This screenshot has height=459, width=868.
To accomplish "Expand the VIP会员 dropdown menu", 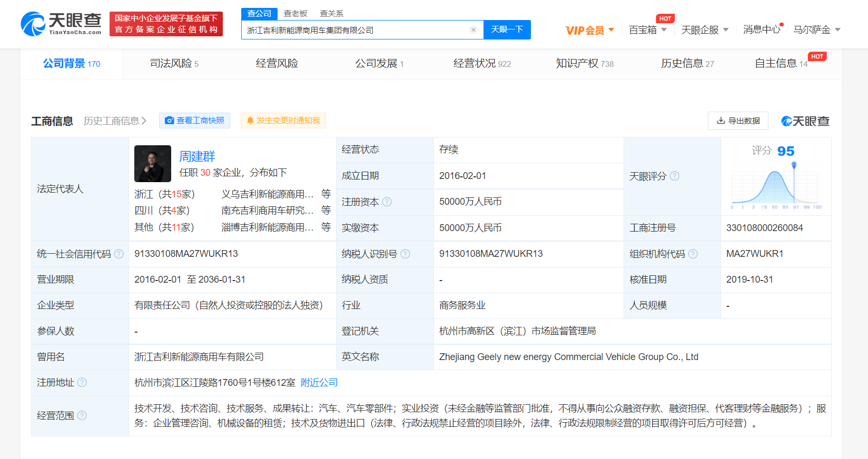I will pyautogui.click(x=589, y=30).
